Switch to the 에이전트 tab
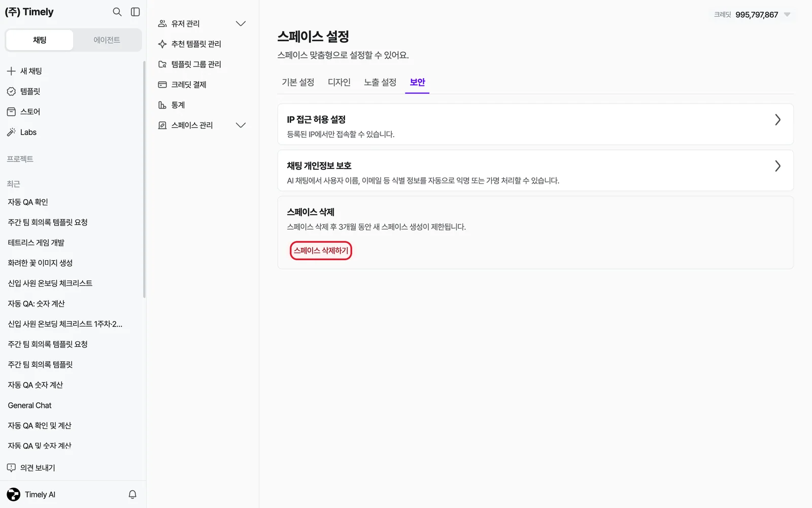This screenshot has height=508, width=812. coord(107,40)
